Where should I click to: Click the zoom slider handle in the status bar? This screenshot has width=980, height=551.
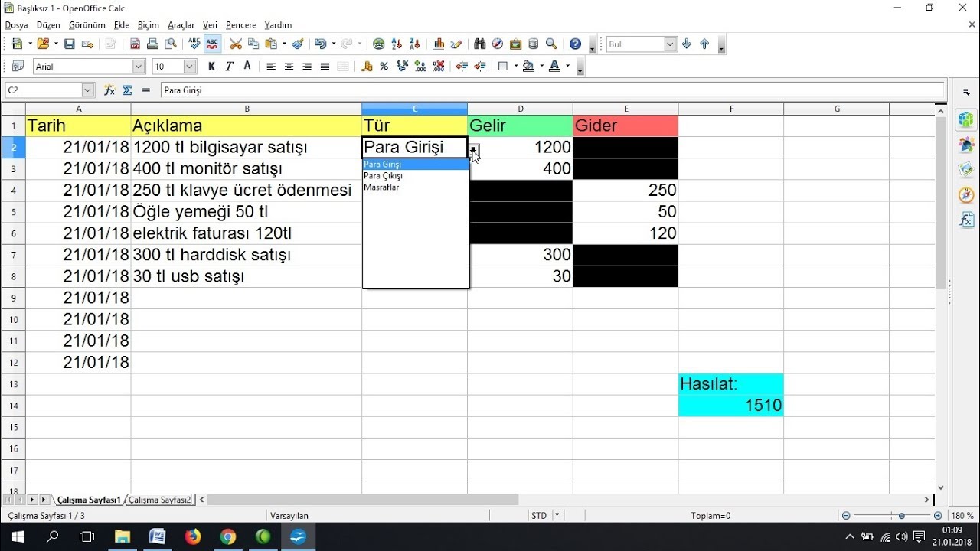pos(902,516)
